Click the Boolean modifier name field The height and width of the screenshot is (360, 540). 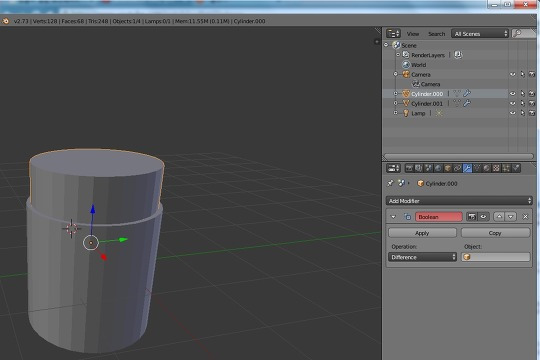pyautogui.click(x=439, y=217)
